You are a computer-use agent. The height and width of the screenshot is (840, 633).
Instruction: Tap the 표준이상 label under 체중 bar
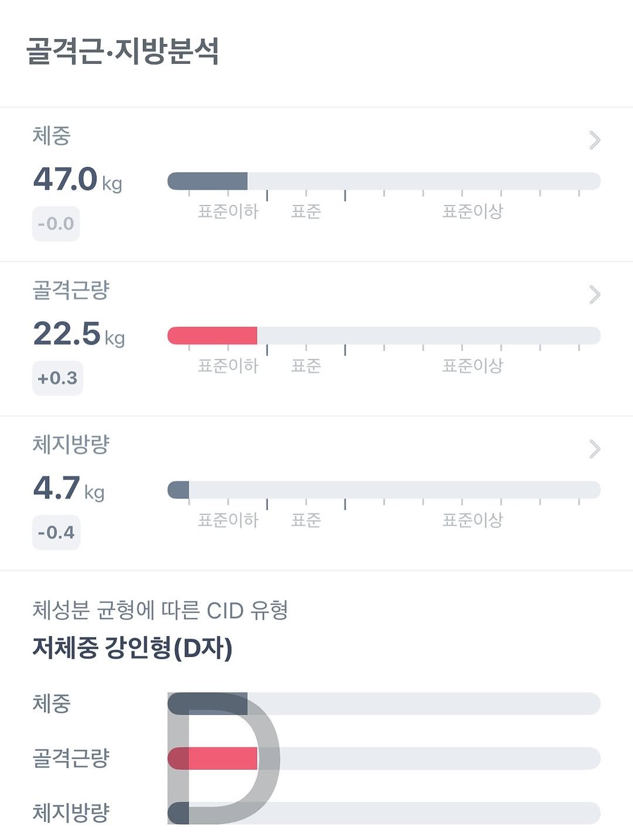click(472, 212)
